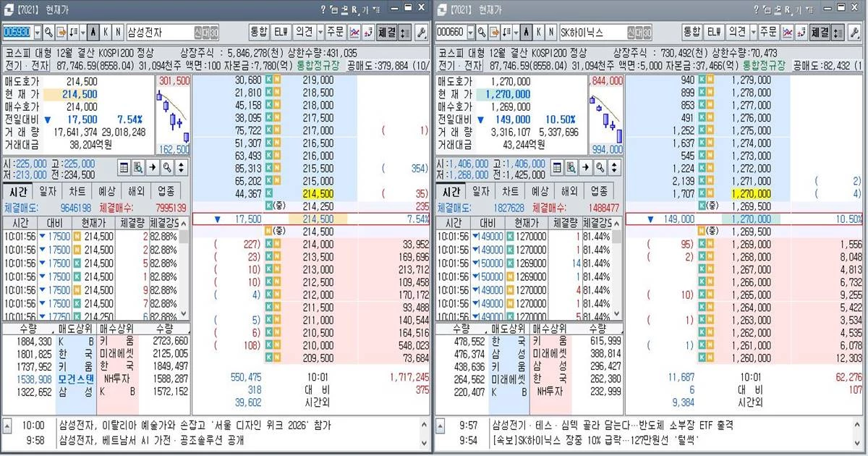Toggle the N market filter in Samsung window
Viewport: 868px width, 456px height.
tap(118, 33)
